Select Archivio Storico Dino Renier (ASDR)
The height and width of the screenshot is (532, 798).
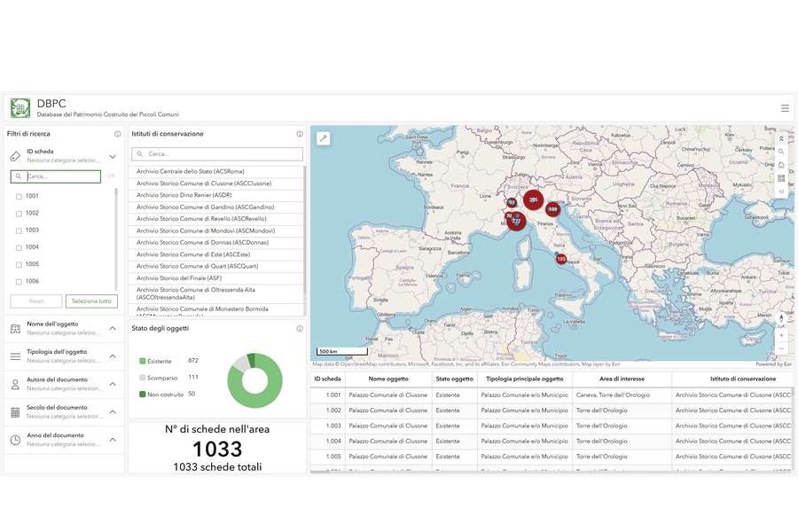215,195
